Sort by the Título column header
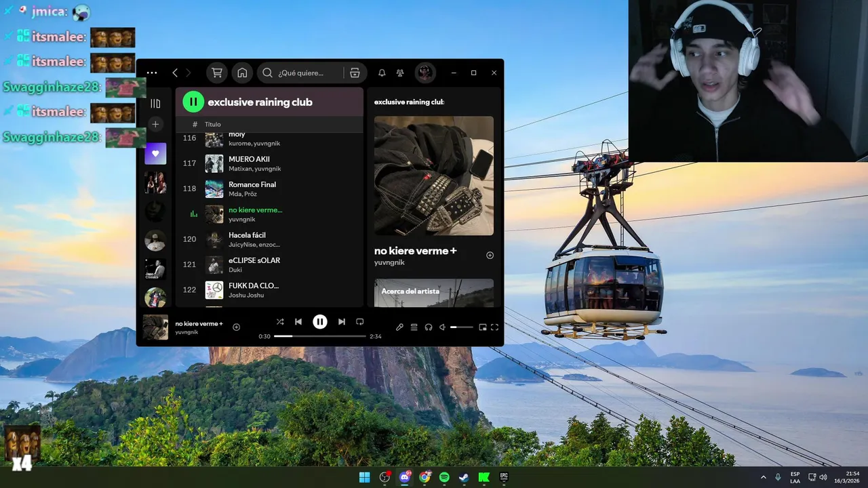Screen dimensions: 868x488 coord(213,125)
